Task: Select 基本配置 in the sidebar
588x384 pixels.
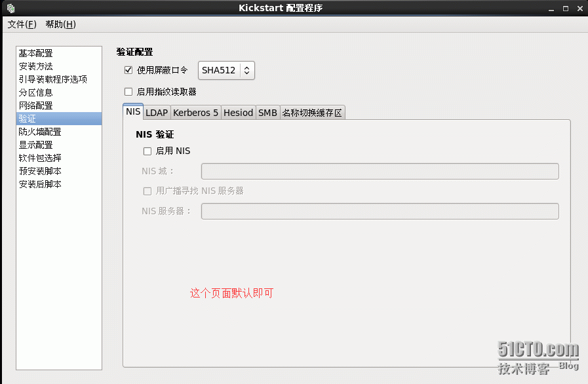Action: [x=59, y=53]
